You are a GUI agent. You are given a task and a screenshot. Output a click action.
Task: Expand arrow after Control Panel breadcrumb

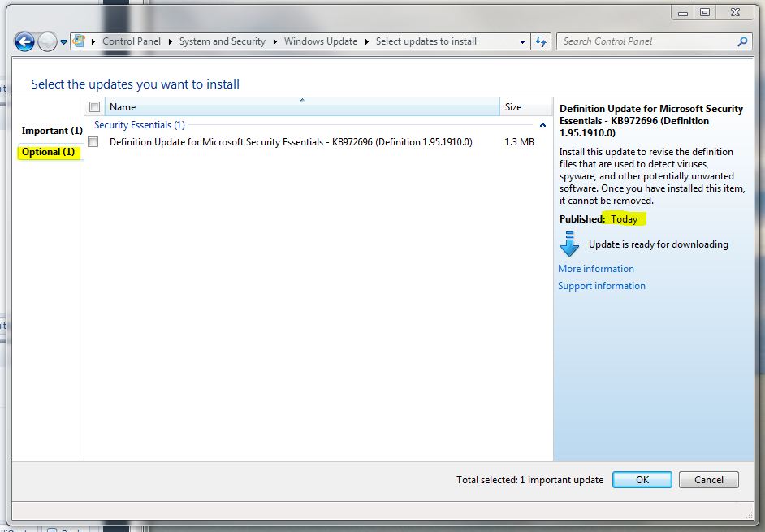pos(171,42)
